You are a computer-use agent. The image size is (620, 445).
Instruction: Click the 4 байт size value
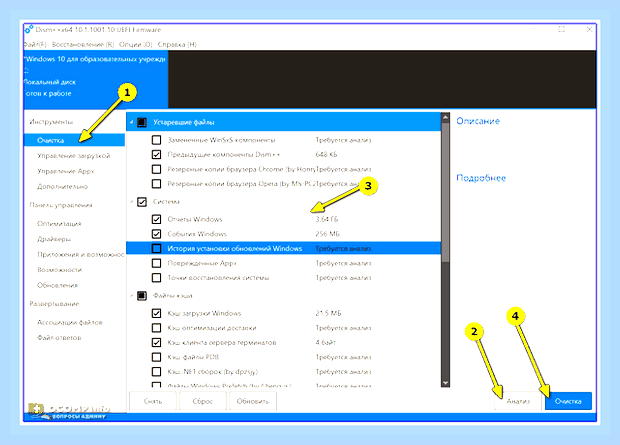click(x=325, y=343)
